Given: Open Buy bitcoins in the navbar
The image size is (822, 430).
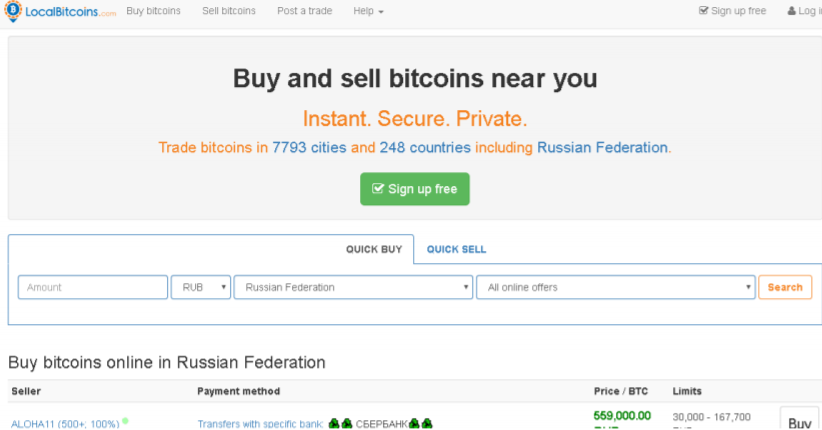Looking at the screenshot, I should coord(154,11).
